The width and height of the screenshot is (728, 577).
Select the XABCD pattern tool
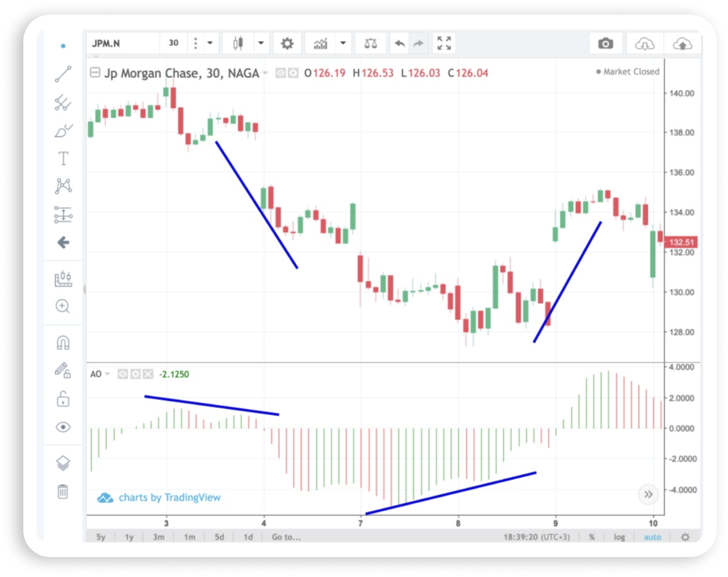[x=63, y=186]
